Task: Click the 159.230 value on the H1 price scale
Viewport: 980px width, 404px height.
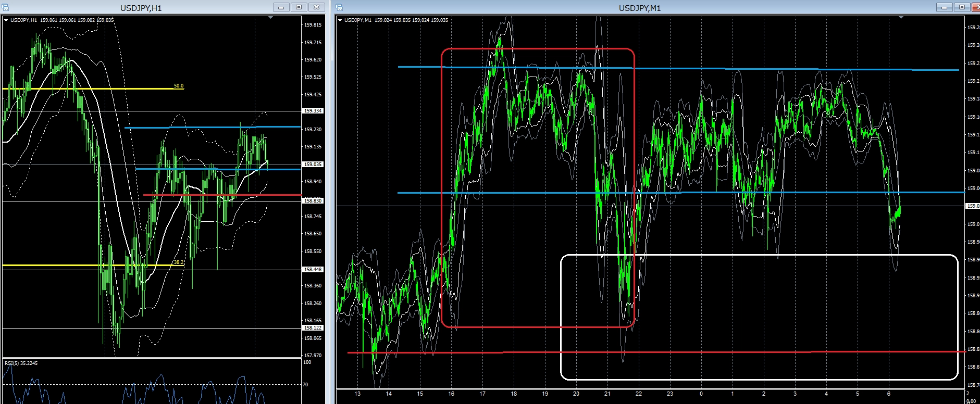Action: [x=313, y=130]
